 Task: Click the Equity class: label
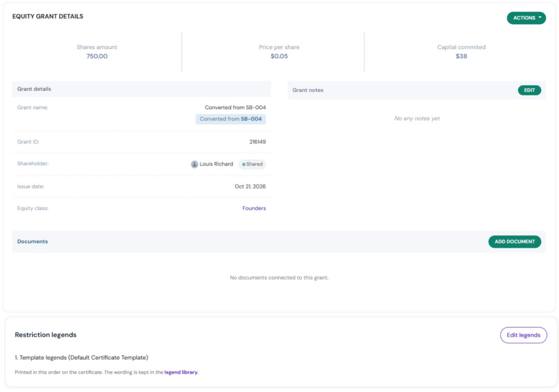click(33, 209)
